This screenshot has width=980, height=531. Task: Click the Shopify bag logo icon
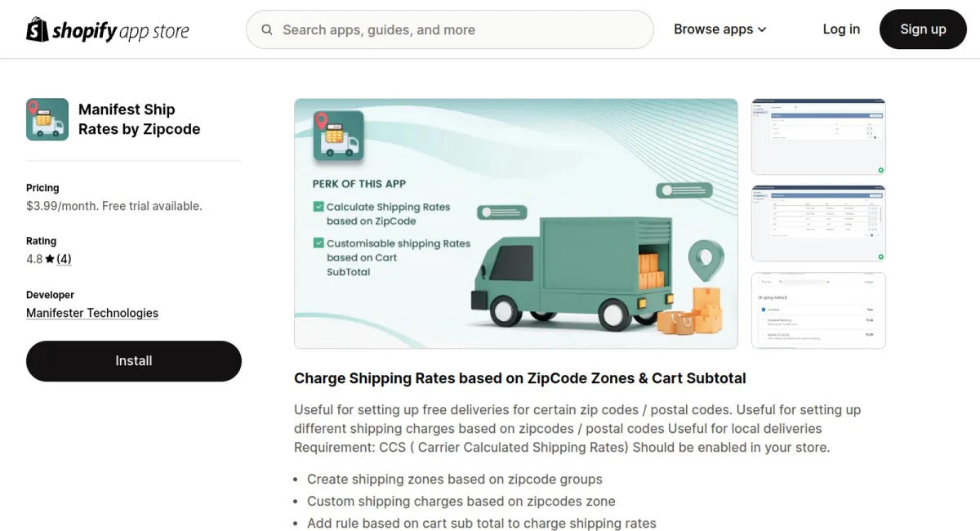(38, 29)
